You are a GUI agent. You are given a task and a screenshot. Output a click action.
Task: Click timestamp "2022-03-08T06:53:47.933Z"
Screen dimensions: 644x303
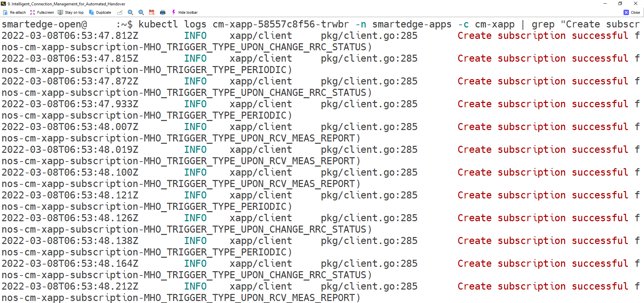(70, 104)
